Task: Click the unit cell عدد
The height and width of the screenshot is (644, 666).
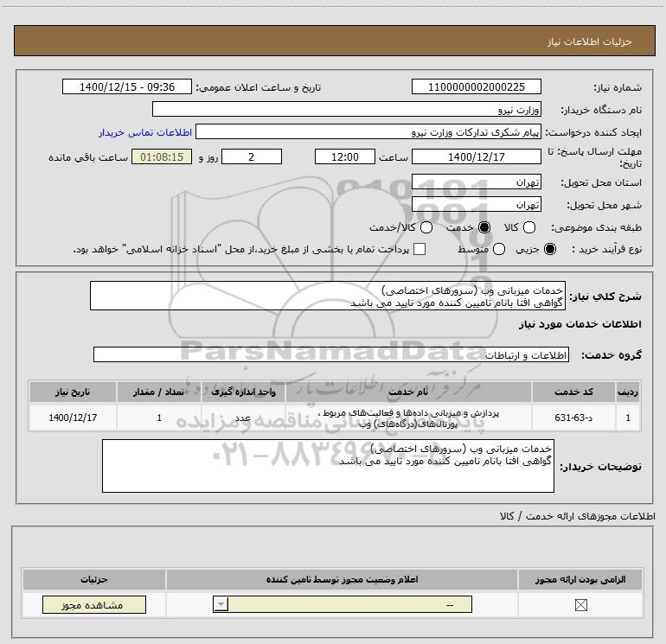Action: (243, 418)
